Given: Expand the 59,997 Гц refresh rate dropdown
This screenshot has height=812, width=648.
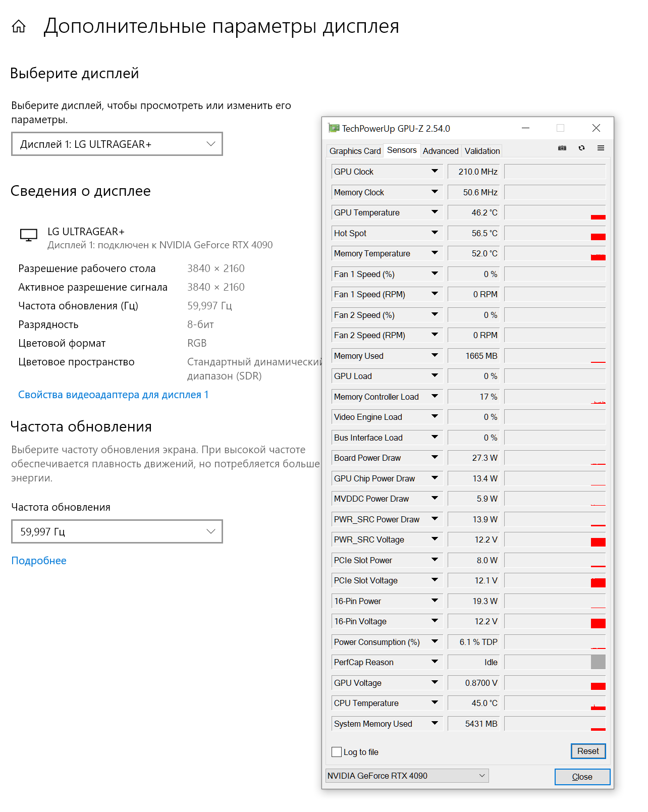Looking at the screenshot, I should (117, 531).
